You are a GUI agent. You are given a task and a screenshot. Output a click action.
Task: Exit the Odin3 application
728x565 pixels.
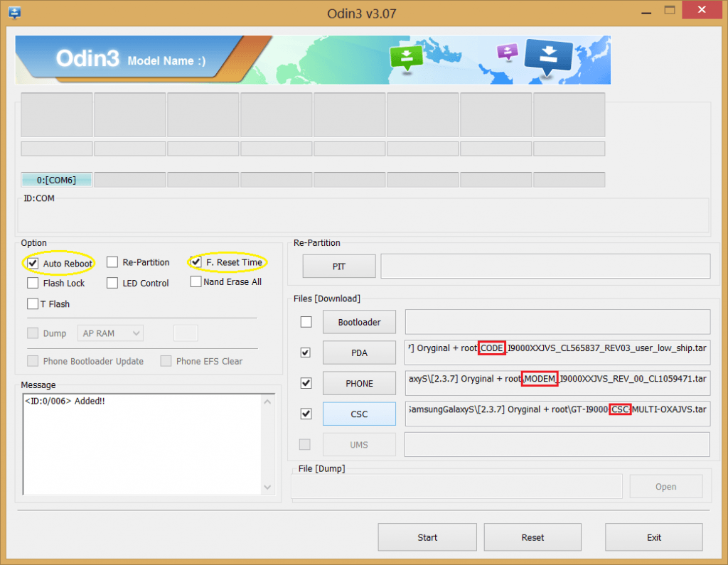click(654, 537)
